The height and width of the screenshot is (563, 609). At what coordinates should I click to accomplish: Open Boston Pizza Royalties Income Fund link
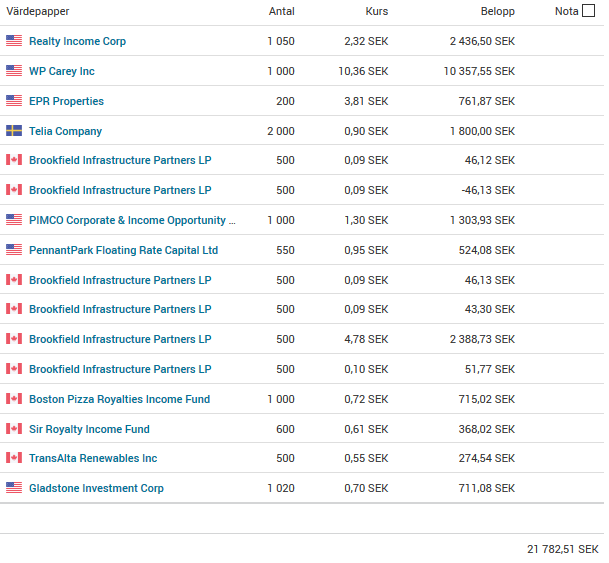point(119,399)
